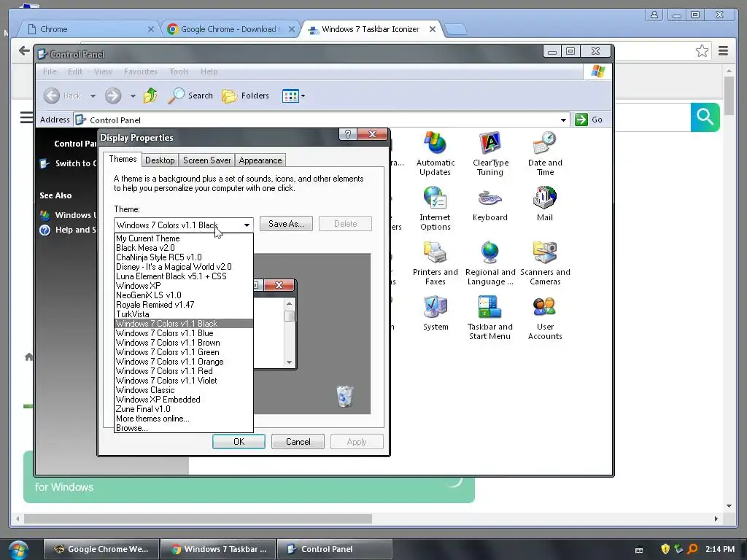Switch to the Desktop tab
This screenshot has height=560, width=747.
(160, 160)
